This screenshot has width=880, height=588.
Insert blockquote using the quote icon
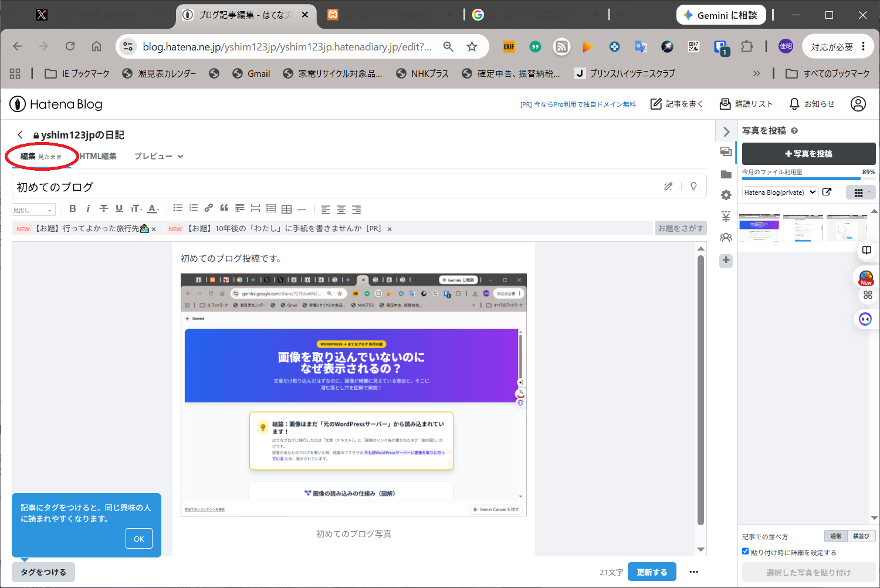click(x=224, y=208)
